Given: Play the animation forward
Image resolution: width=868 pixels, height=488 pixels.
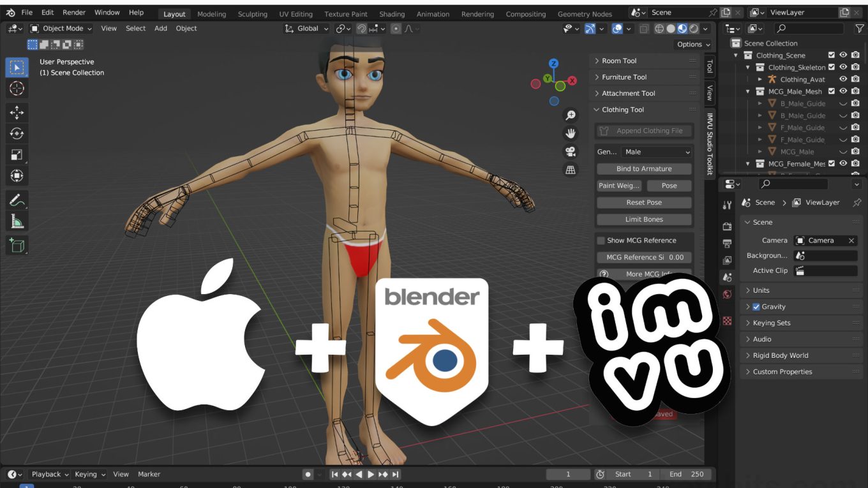Looking at the screenshot, I should click(x=371, y=475).
